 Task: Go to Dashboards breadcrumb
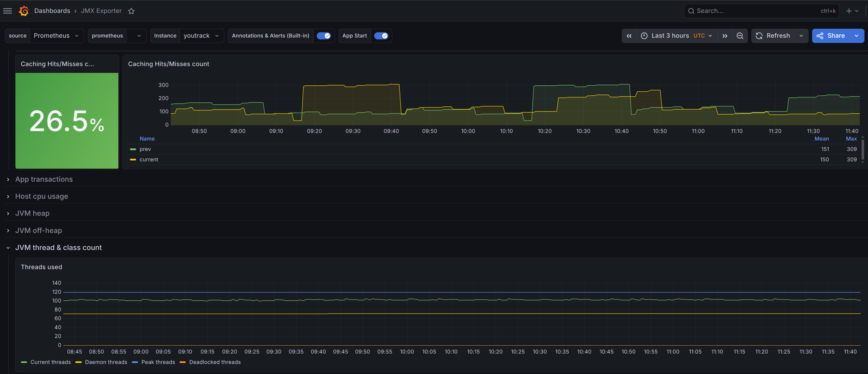[52, 11]
